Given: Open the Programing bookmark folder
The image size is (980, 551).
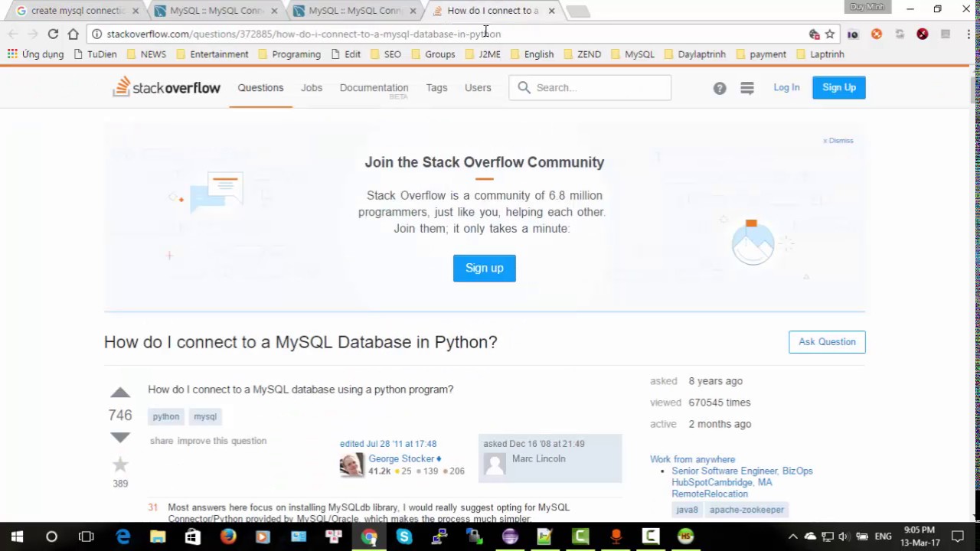Looking at the screenshot, I should pos(289,54).
